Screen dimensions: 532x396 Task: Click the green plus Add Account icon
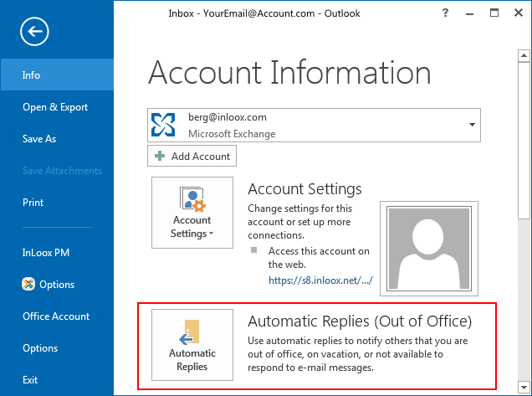click(160, 156)
